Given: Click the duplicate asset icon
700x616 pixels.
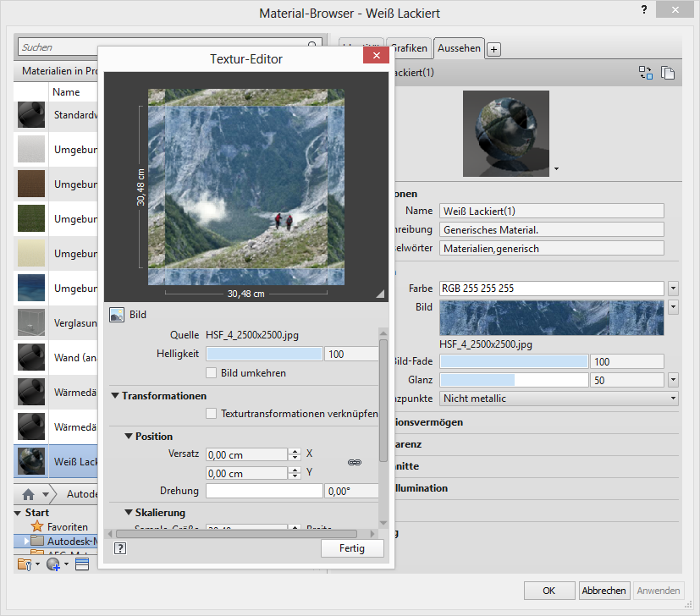Looking at the screenshot, I should [667, 72].
